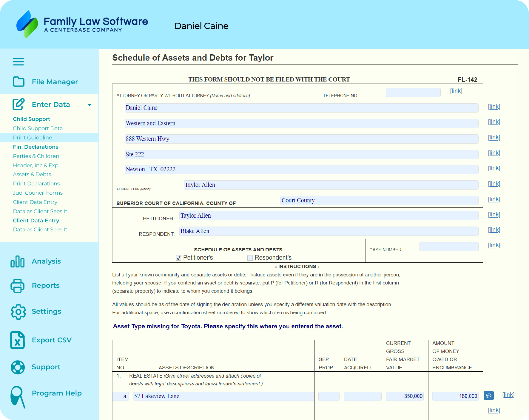Image resolution: width=529 pixels, height=420 pixels.
Task: Collapse the Enter Data section chevron
Action: point(89,105)
